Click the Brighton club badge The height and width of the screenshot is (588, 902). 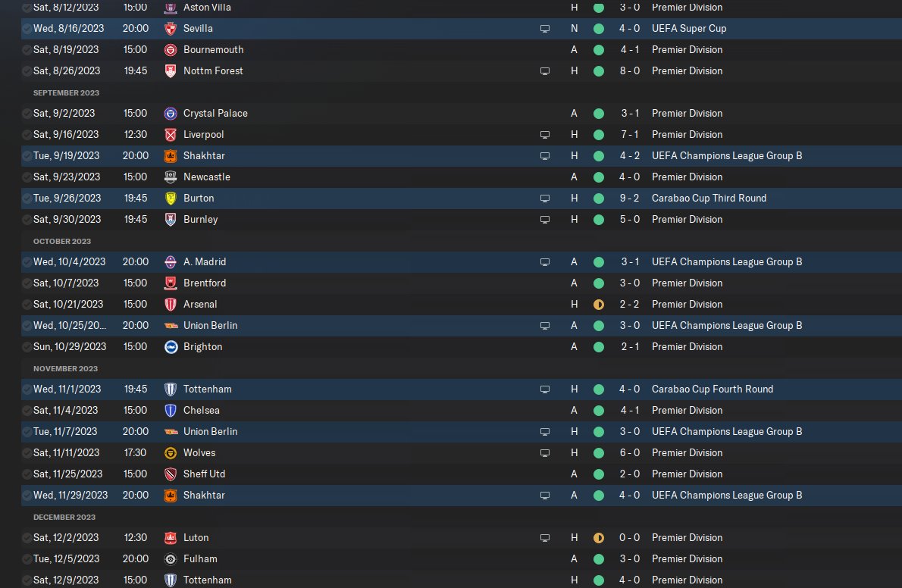[x=171, y=347]
